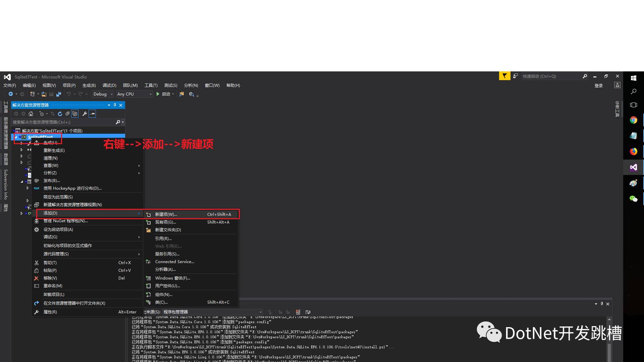Clear all output pane text icon
644x362 pixels.
[x=298, y=312]
